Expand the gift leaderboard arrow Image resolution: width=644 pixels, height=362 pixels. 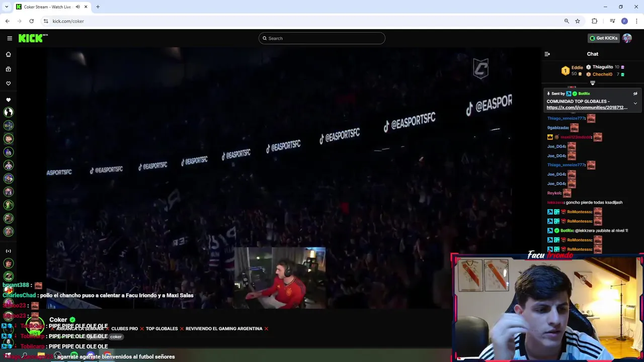pyautogui.click(x=593, y=83)
